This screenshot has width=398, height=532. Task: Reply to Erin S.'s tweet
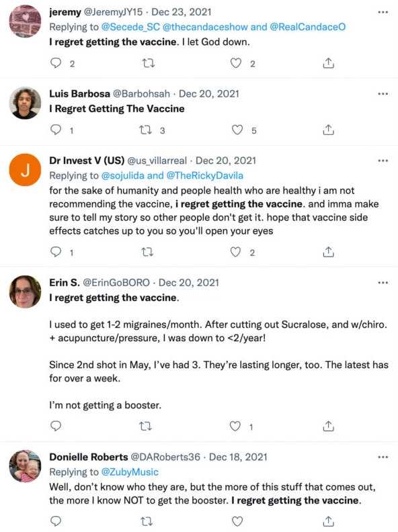pos(56,426)
